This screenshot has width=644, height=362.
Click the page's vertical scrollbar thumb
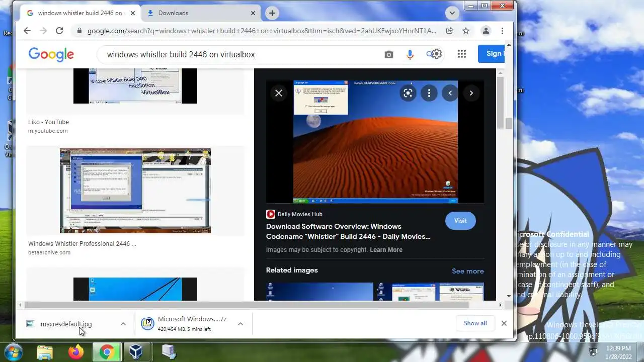509,124
